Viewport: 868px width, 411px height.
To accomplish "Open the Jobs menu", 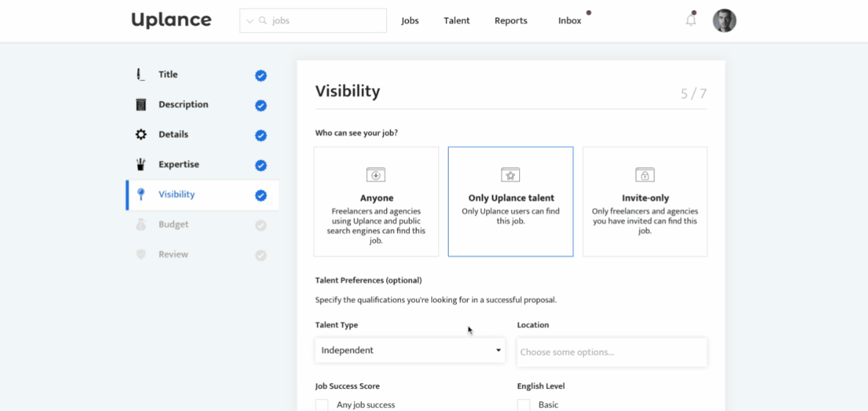I will pyautogui.click(x=410, y=21).
